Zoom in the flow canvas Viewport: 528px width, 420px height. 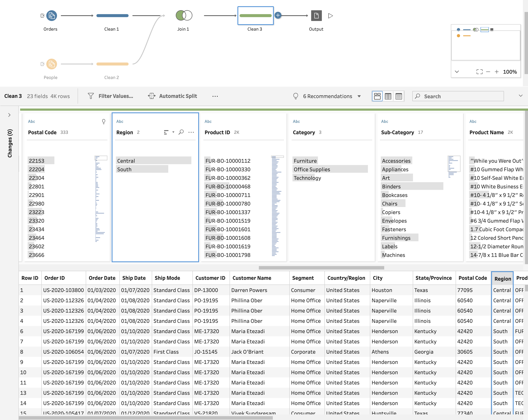click(496, 72)
